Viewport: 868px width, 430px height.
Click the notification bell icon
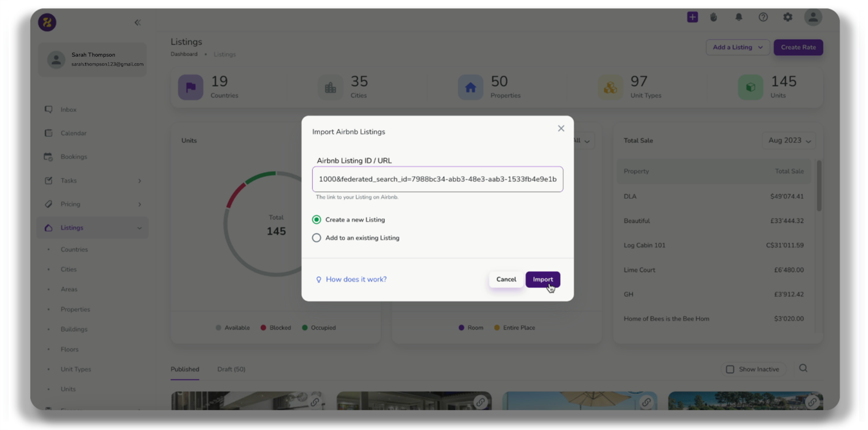[x=738, y=17]
